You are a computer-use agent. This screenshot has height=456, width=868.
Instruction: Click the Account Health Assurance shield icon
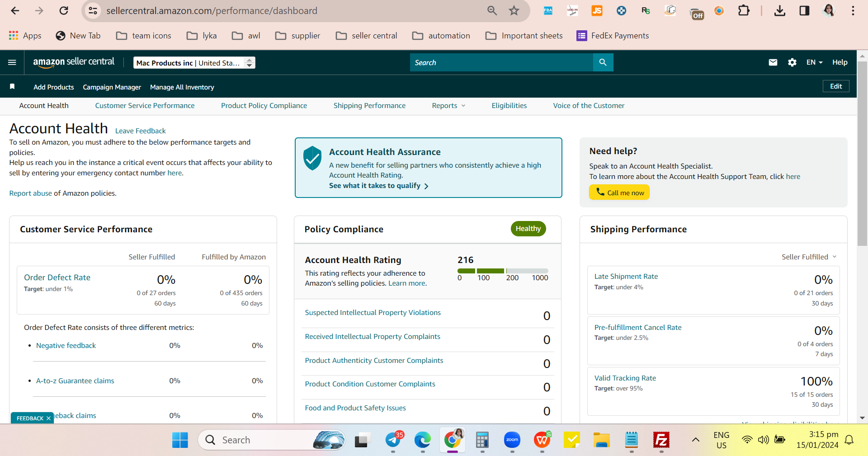[x=312, y=158]
